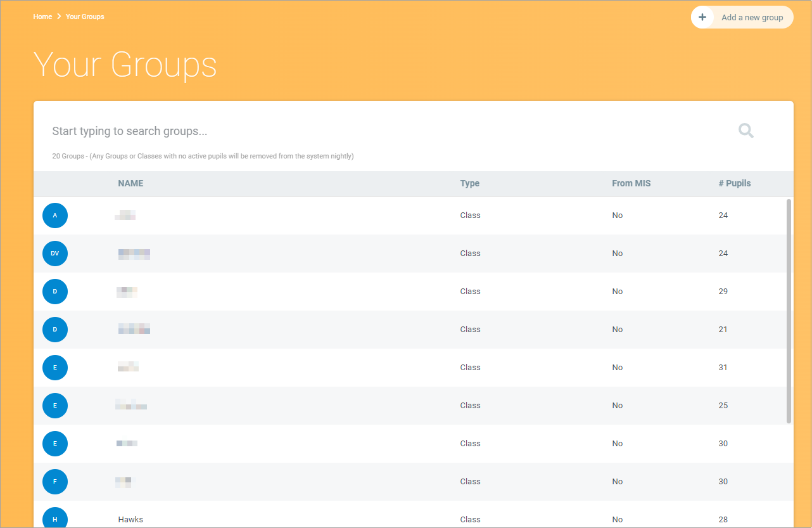Click the 'Your Groups' breadcrumb link

coord(85,16)
